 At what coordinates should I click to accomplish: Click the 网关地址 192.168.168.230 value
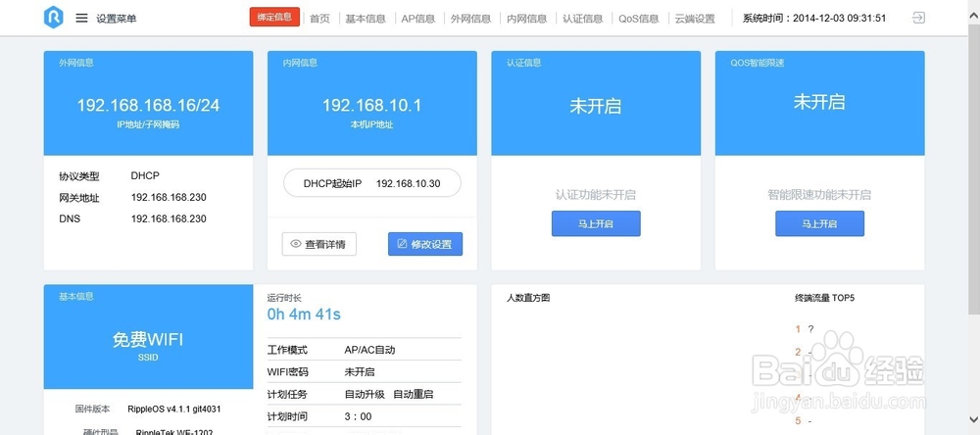click(x=169, y=198)
